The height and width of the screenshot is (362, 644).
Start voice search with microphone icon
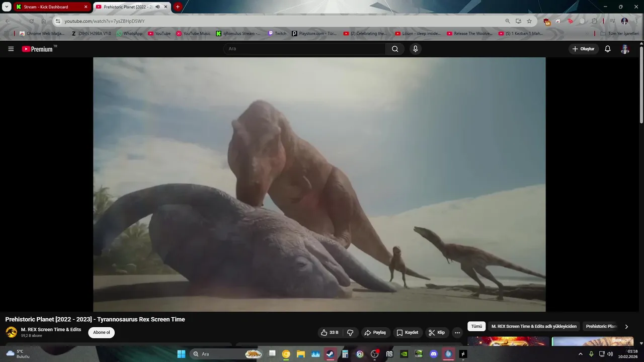coord(415,49)
